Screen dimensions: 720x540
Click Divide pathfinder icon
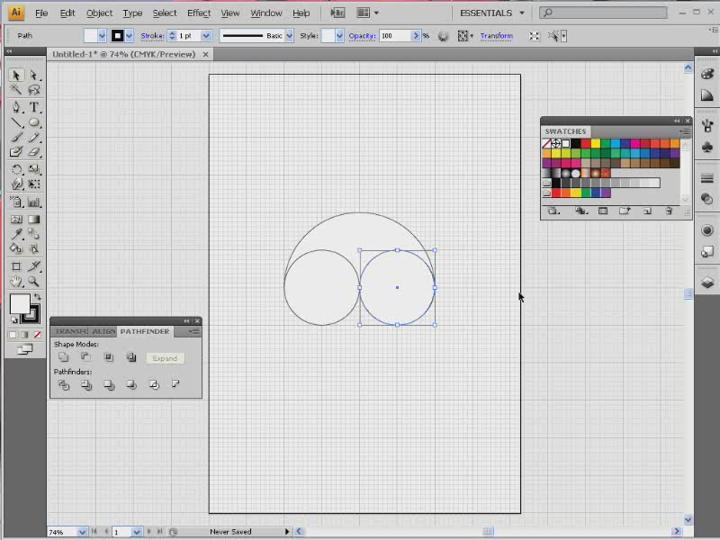(x=63, y=385)
